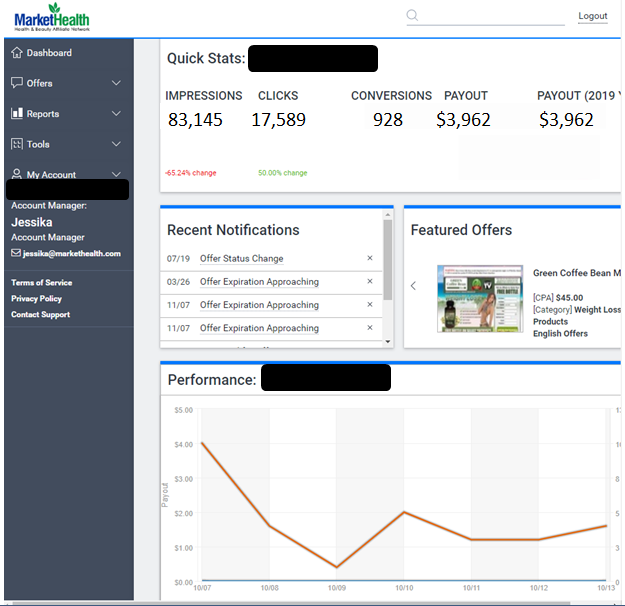The width and height of the screenshot is (625, 606).
Task: Expand the Offers sidebar menu chevron
Action: coord(116,83)
